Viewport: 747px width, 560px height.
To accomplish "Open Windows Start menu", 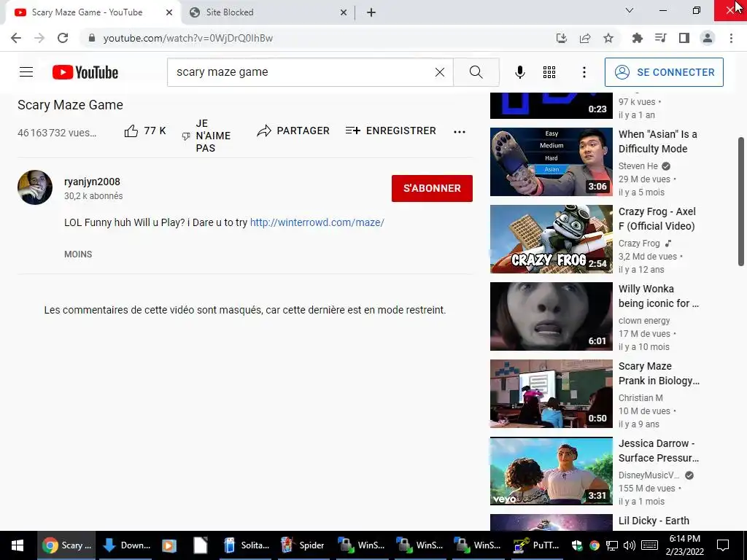I will pyautogui.click(x=18, y=545).
